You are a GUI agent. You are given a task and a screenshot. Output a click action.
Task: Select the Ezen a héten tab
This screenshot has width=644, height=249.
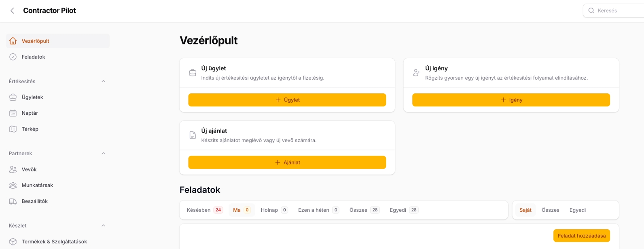318,210
